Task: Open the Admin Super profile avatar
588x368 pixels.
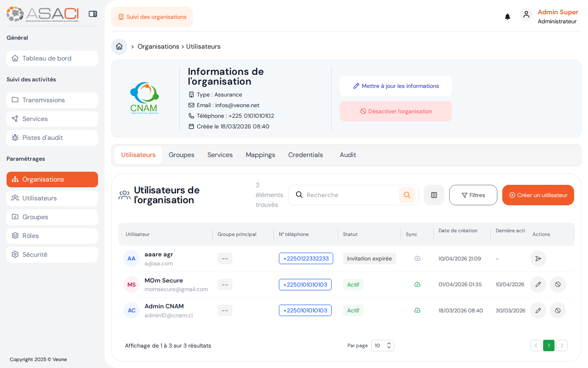Action: click(x=526, y=14)
